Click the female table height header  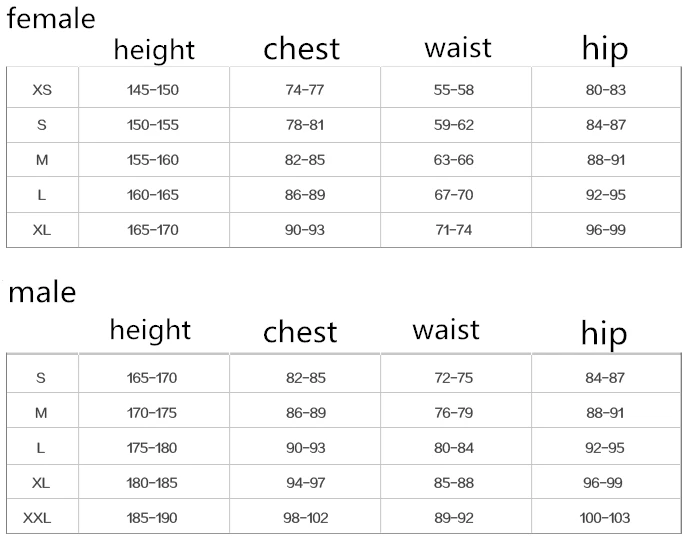click(x=154, y=51)
